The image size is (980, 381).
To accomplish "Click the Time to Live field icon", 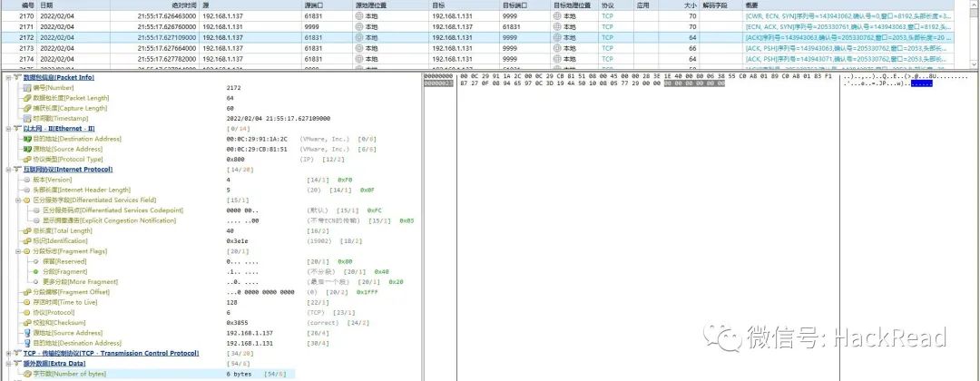I will 27,302.
